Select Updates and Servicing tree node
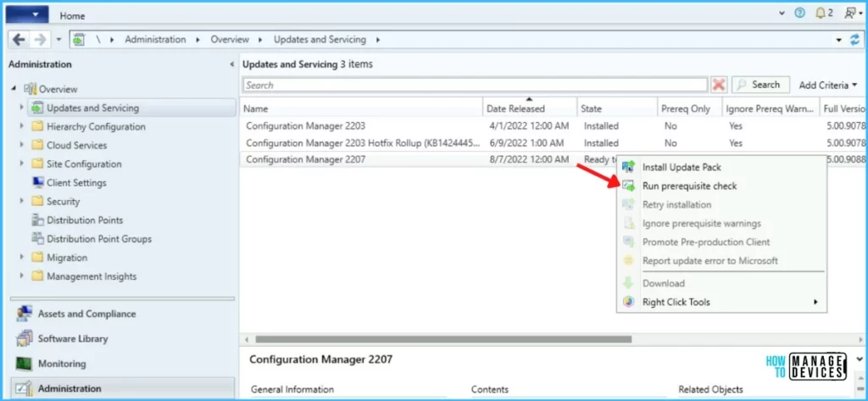 pos(133,108)
